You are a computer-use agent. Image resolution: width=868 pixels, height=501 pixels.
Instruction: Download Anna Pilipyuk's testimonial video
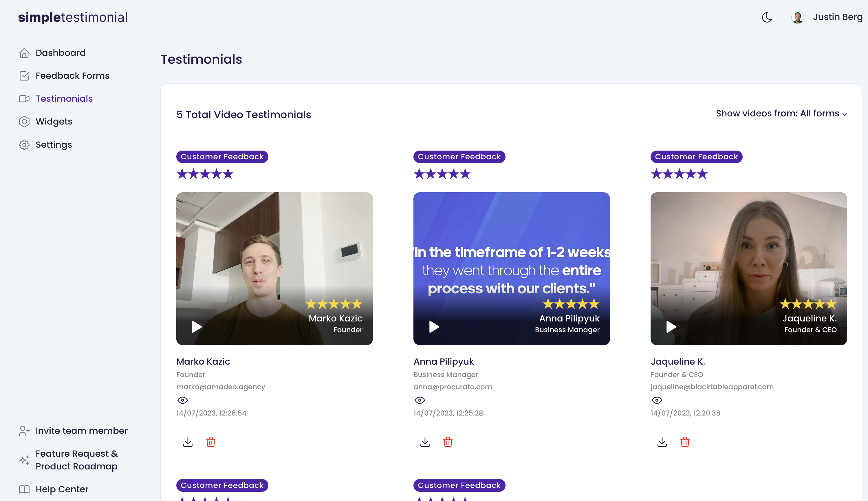(x=425, y=442)
